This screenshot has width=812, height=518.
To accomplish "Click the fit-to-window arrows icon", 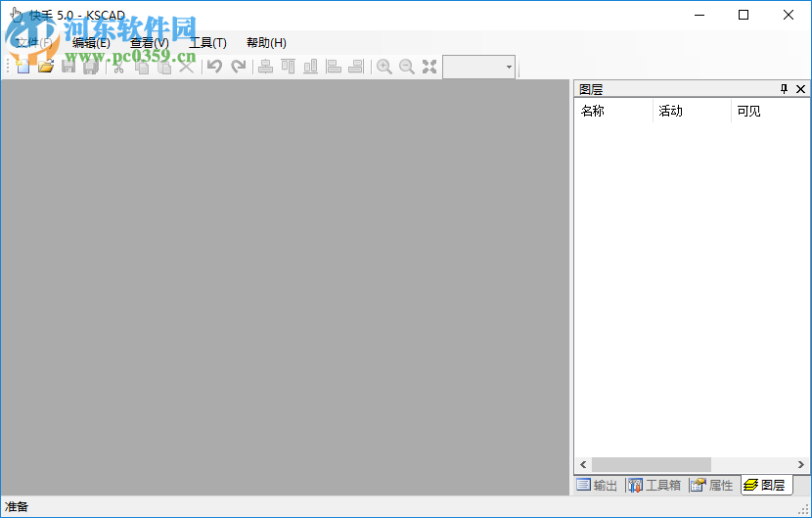I will pos(429,67).
